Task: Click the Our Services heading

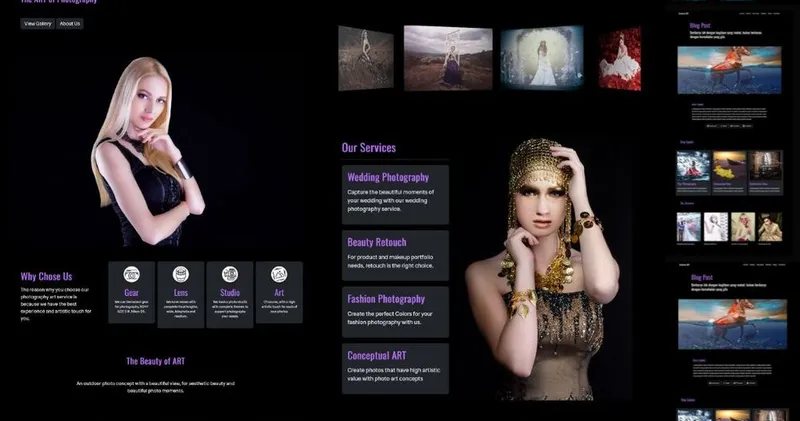Action: [x=368, y=148]
